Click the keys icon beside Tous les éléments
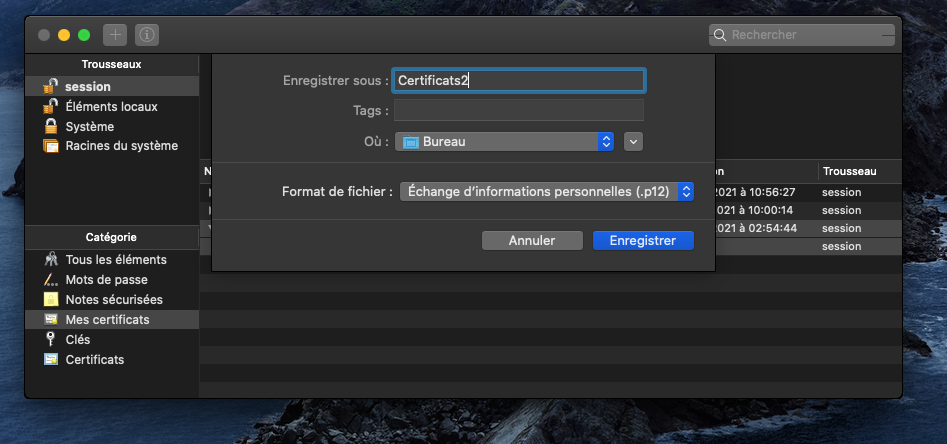 pos(51,260)
